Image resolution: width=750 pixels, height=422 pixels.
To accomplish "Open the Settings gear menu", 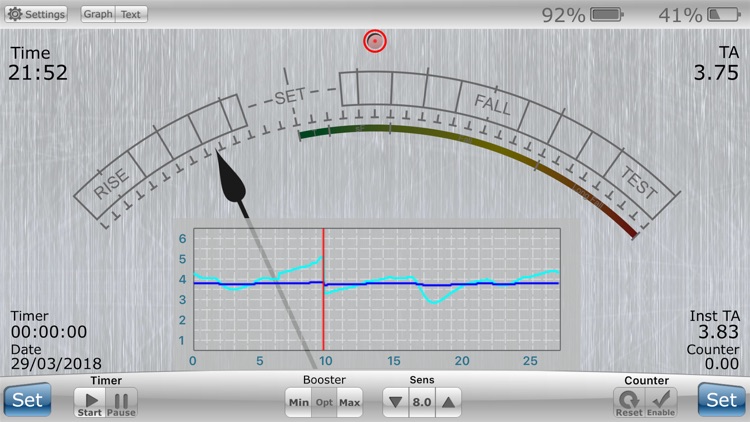I will (36, 14).
